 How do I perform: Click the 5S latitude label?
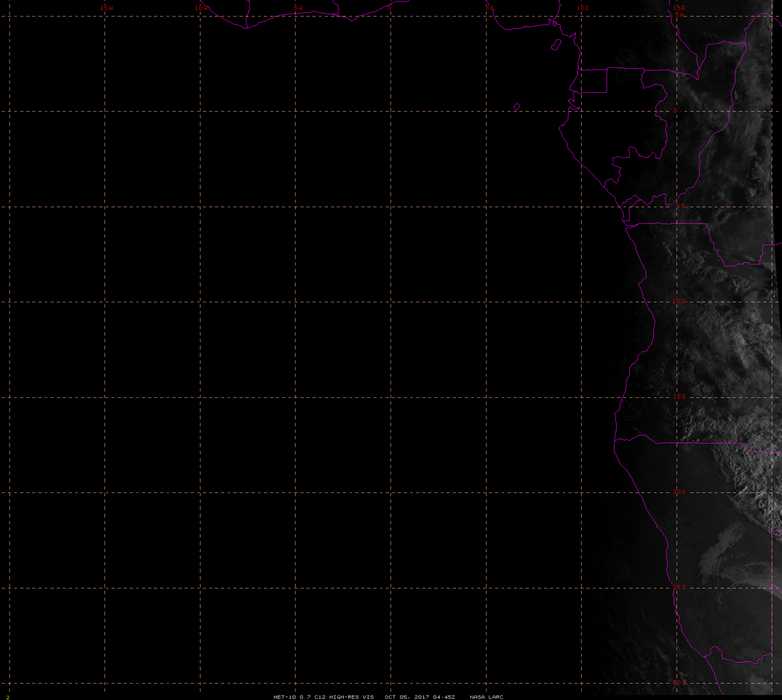coord(681,206)
